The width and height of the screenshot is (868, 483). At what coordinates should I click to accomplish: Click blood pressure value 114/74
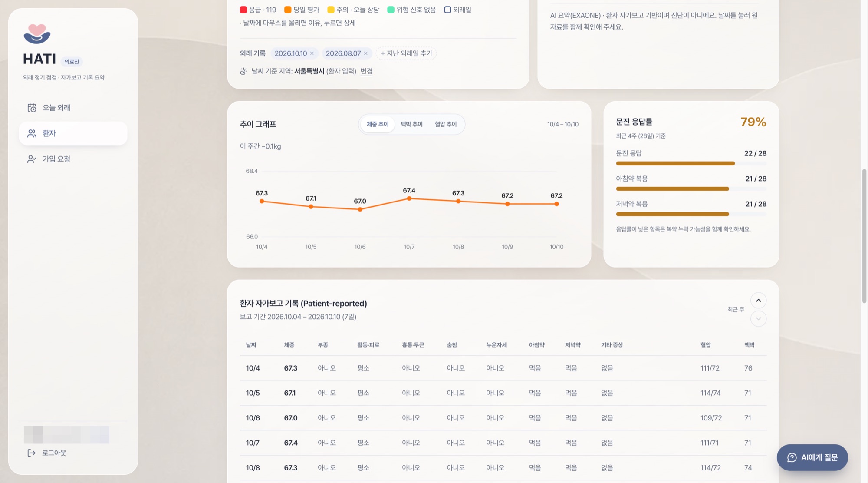pos(710,393)
